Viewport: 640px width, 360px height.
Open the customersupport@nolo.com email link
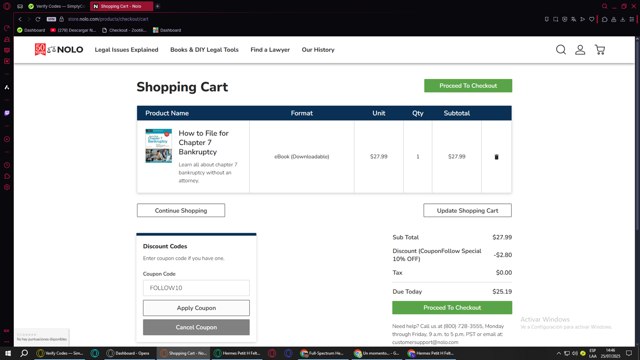coord(425,342)
